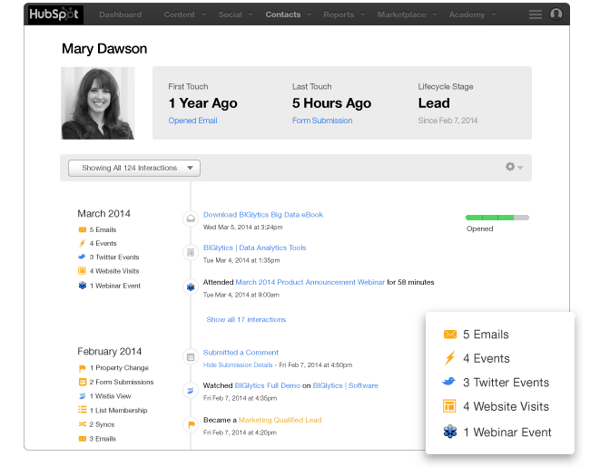Click the HubSpot logo

pyautogui.click(x=54, y=14)
